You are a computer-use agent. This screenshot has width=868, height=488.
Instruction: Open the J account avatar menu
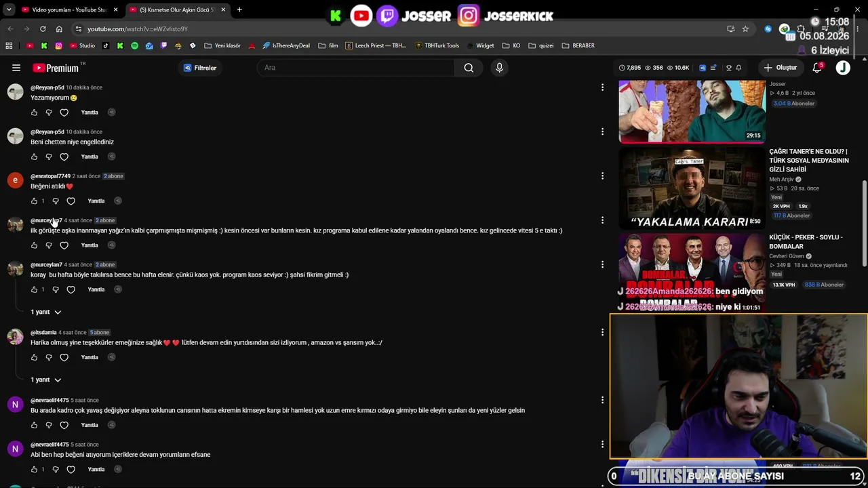pyautogui.click(x=843, y=68)
